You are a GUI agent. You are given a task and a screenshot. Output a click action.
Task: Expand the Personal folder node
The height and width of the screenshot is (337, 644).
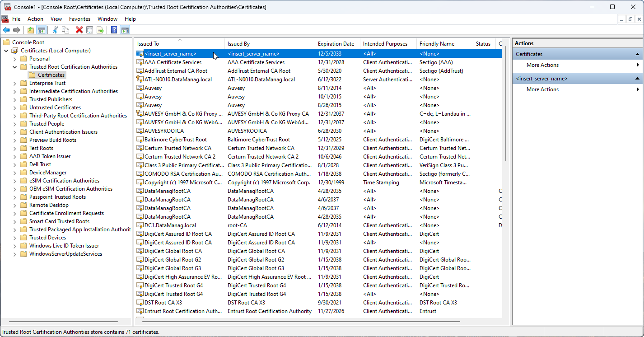tap(14, 59)
